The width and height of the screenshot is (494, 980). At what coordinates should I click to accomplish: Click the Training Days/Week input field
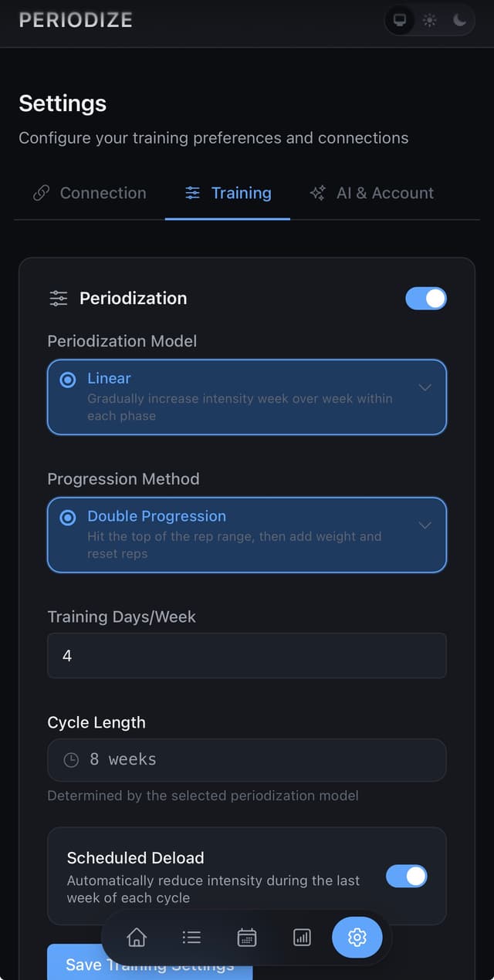(x=246, y=655)
